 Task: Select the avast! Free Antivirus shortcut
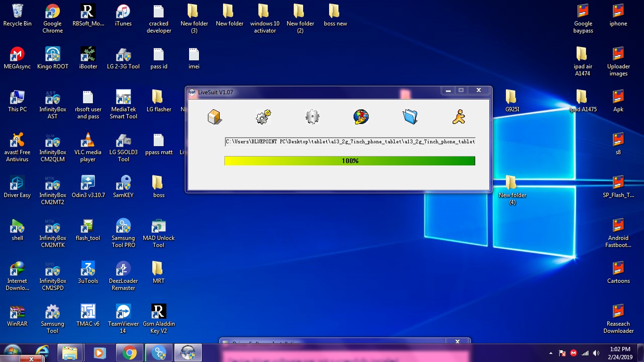click(17, 148)
